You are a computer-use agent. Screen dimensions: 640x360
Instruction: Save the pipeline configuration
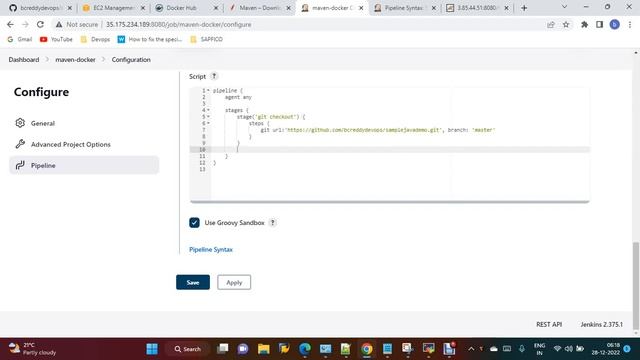click(x=193, y=282)
